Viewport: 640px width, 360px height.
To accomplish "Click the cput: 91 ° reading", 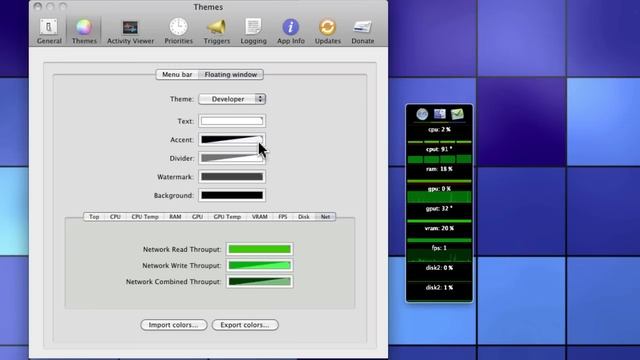I will tap(439, 149).
